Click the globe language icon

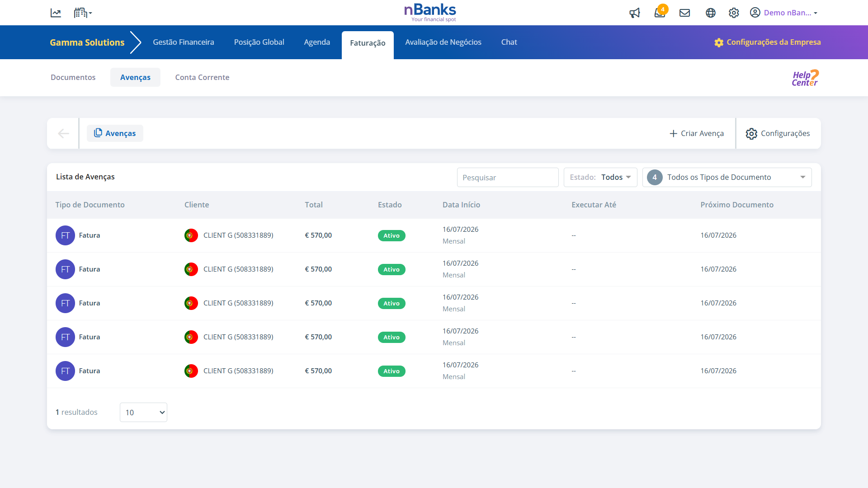click(x=710, y=13)
